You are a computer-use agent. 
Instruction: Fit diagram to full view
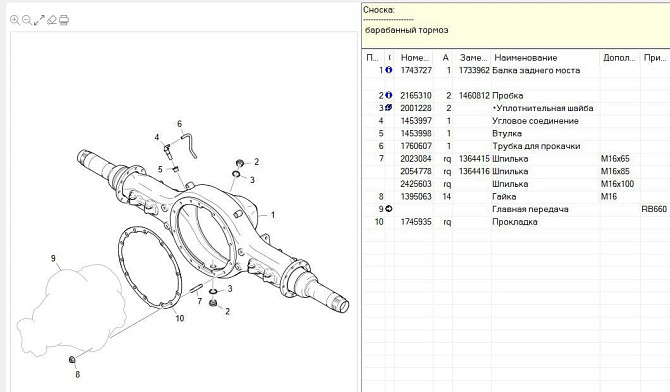pos(39,20)
